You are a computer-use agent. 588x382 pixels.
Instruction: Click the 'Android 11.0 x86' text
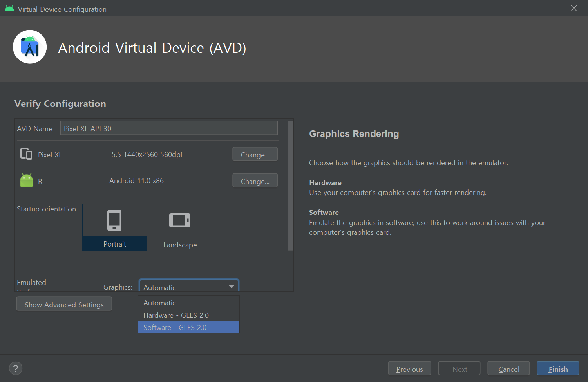coord(136,181)
